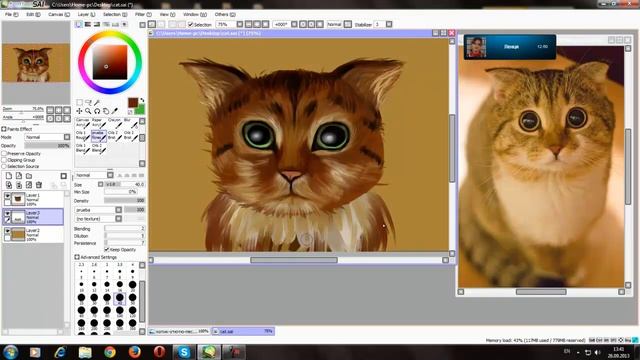Pick the Oils 1 Rough brush
This screenshot has width=640, height=360.
pos(83,136)
